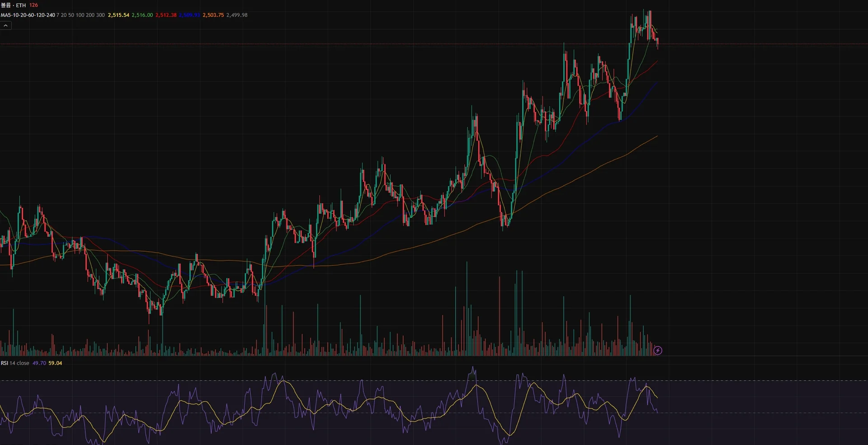Click the green MA value 2,516.00
The height and width of the screenshot is (445, 868).
[x=142, y=15]
